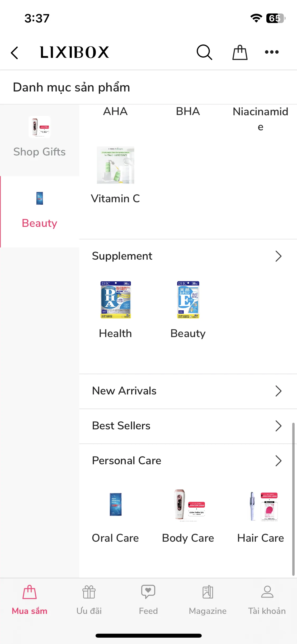The height and width of the screenshot is (644, 297).
Task: Expand the Supplement category chevron
Action: click(x=278, y=256)
